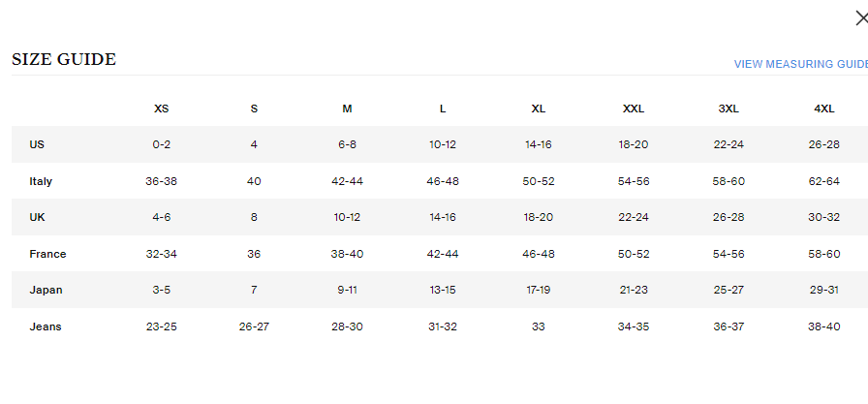The width and height of the screenshot is (868, 404).
Task: Click Italy size 42-44 in M column
Action: pos(347,181)
